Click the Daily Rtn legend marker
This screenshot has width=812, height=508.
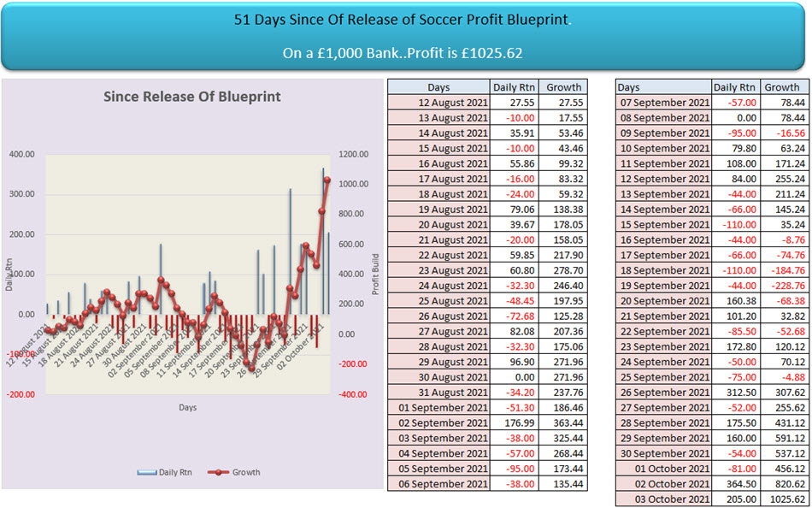point(148,472)
